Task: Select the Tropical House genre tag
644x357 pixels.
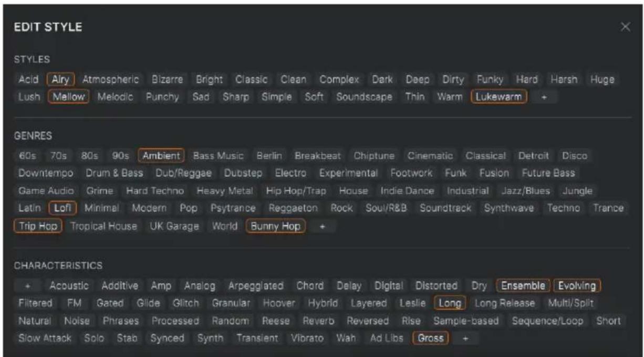Action: coord(103,226)
